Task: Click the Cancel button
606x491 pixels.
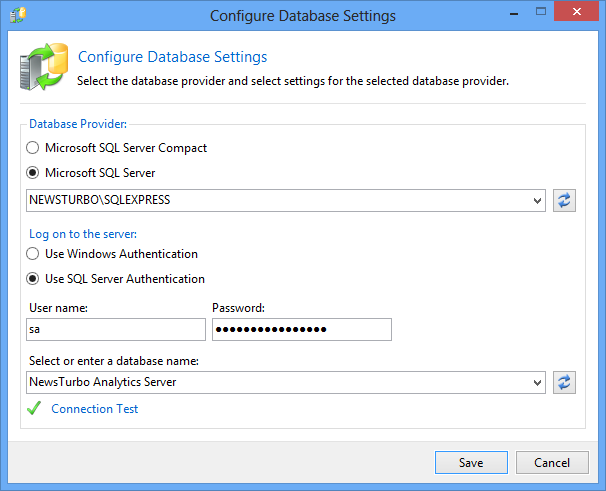Action: coord(553,463)
